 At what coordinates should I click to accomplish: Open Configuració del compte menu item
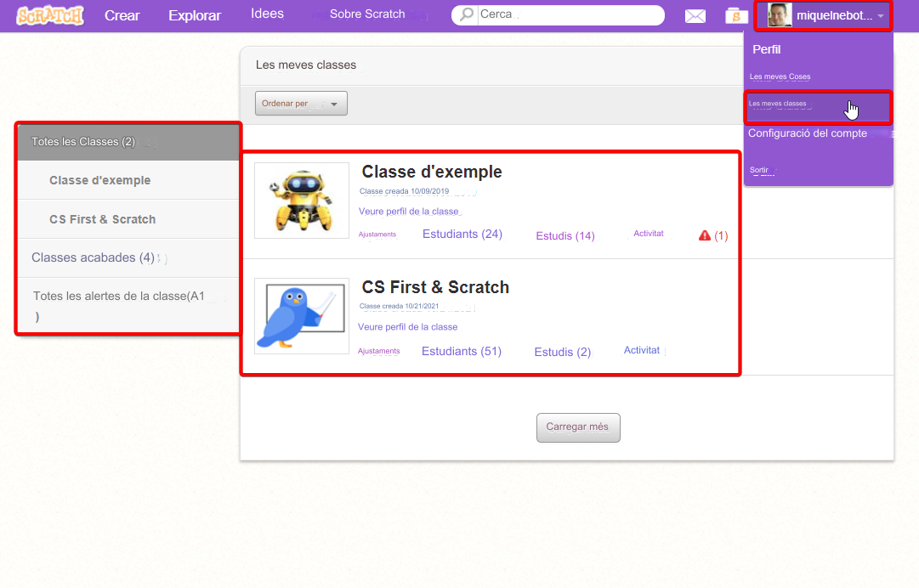[807, 133]
